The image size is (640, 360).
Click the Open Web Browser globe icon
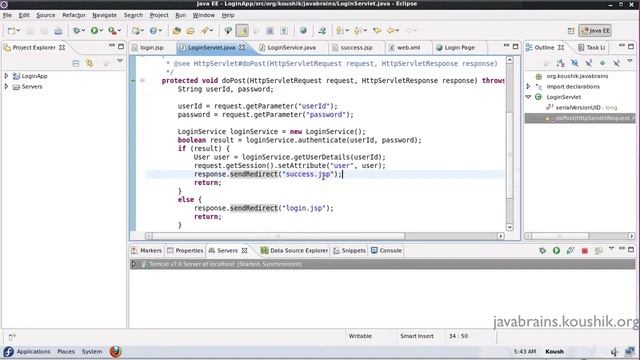(303, 31)
